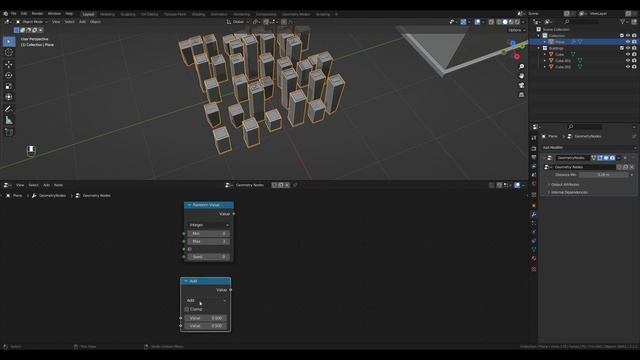The width and height of the screenshot is (640, 360).
Task: Open the viewport Options dropdown
Action: click(516, 30)
